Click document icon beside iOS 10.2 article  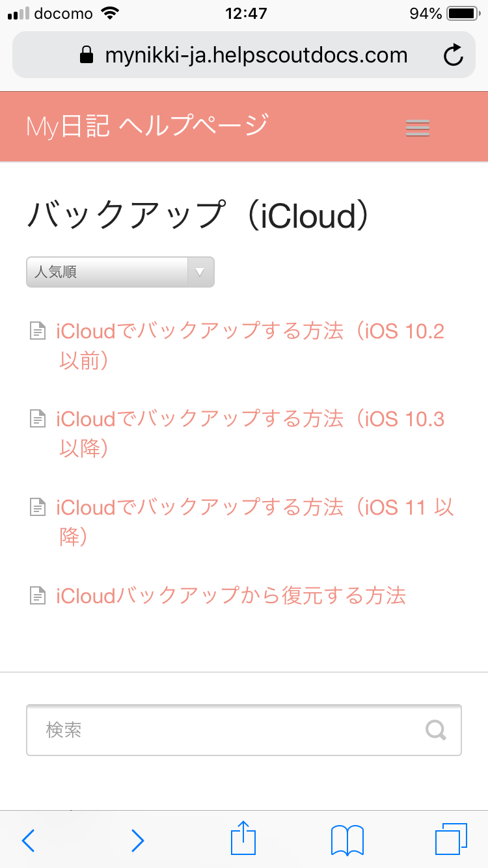point(38,331)
